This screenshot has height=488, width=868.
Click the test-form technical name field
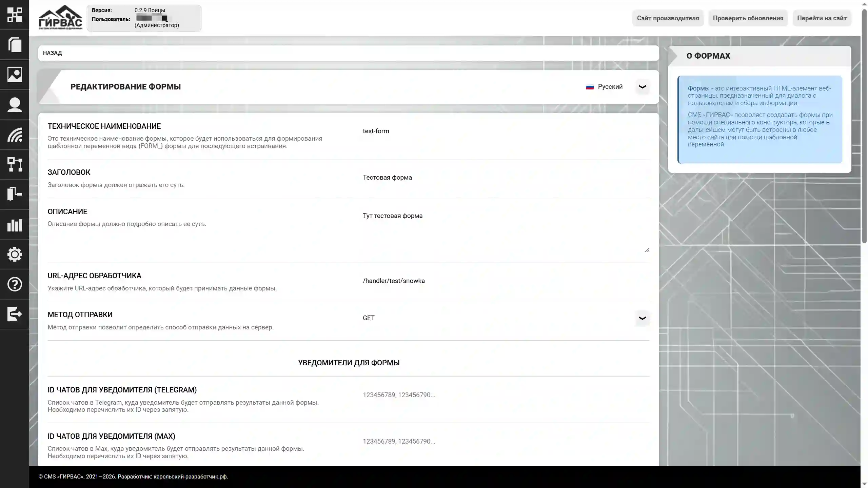pos(475,131)
